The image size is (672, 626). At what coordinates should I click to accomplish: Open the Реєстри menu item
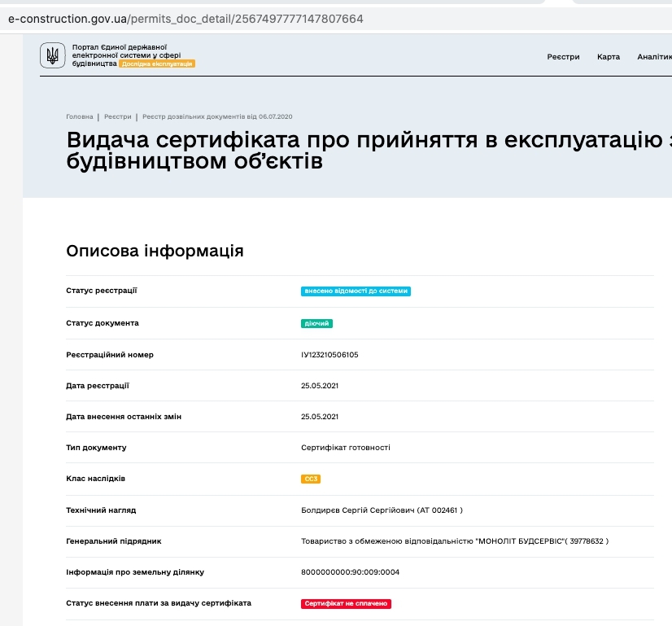(563, 57)
